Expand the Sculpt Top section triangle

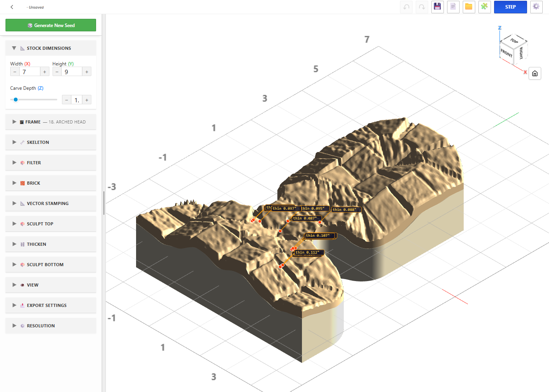[x=14, y=224]
